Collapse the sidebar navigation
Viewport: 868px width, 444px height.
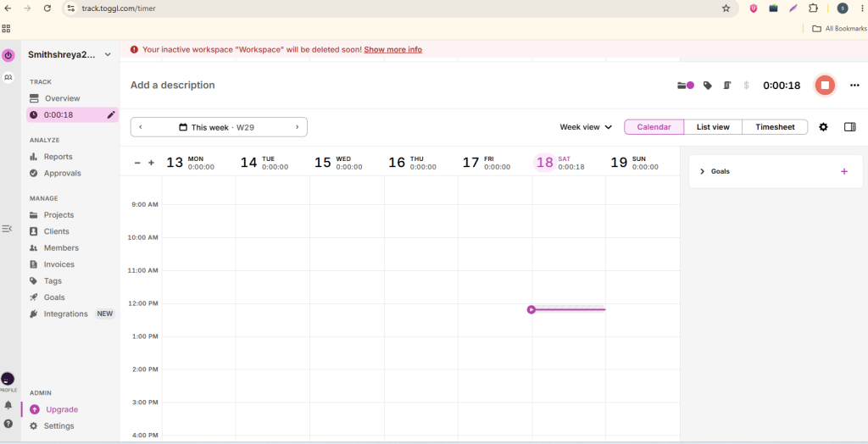point(7,229)
